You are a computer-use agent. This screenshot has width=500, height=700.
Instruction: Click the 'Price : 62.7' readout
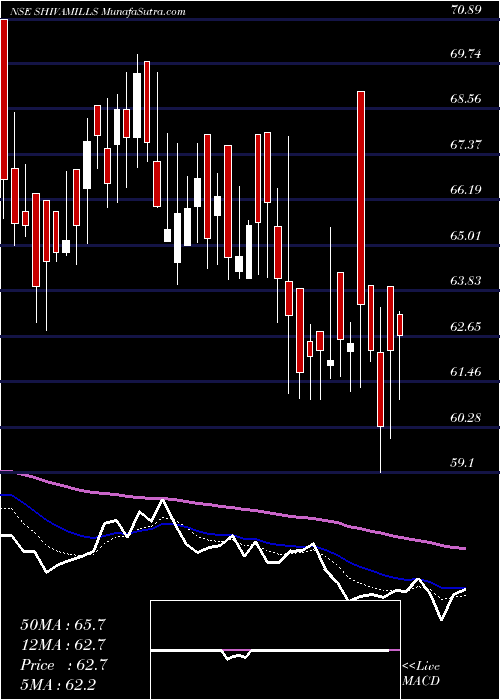[63, 665]
